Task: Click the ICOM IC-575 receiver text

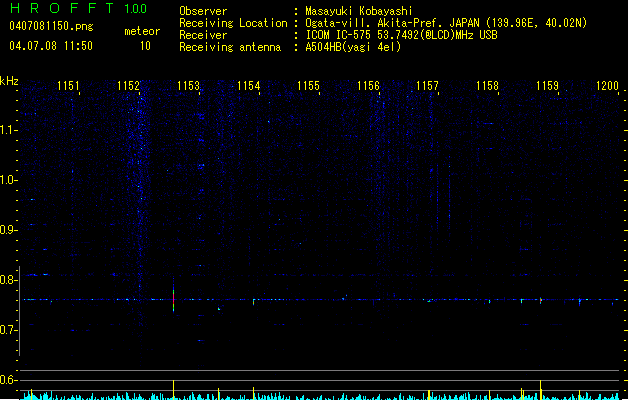Action: 401,35
